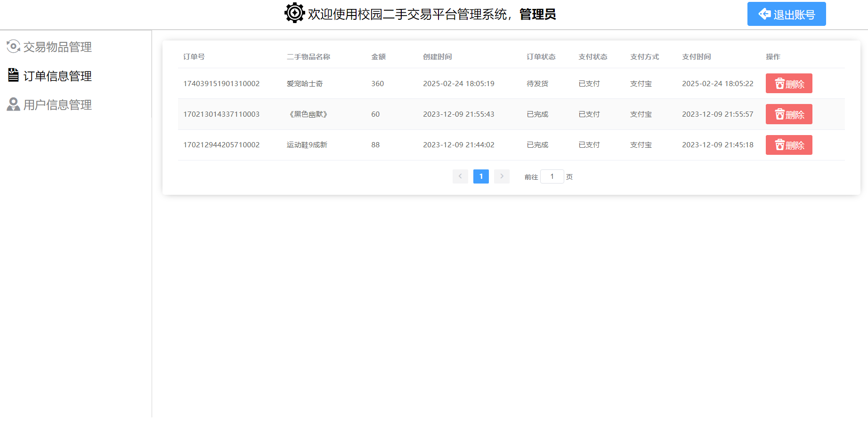Click the 订单信息管理 document icon
This screenshot has width=868, height=432.
13,75
